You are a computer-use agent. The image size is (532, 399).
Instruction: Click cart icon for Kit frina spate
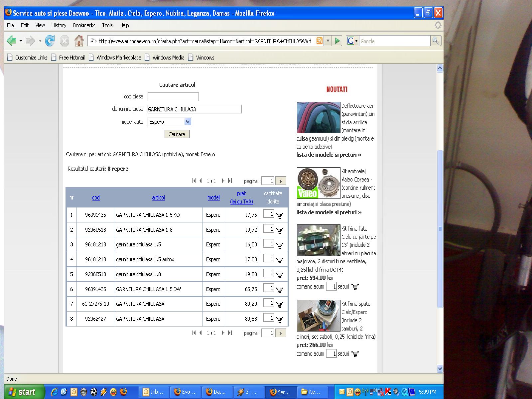pos(355,354)
